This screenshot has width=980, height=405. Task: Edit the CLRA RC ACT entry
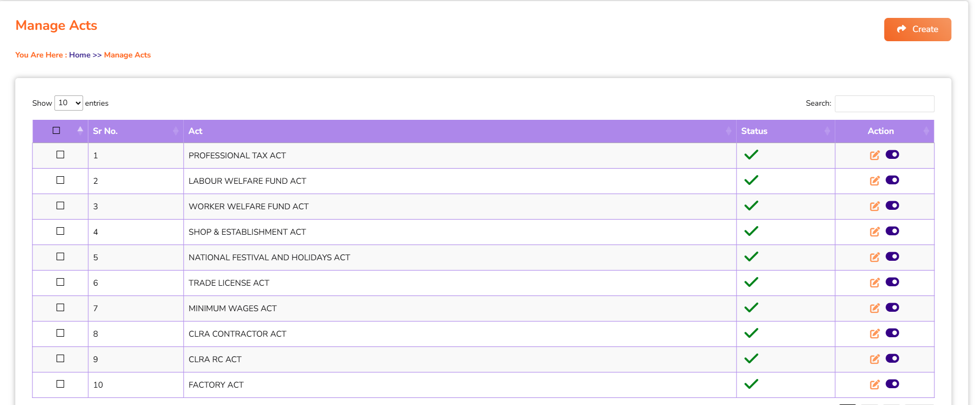coord(874,359)
